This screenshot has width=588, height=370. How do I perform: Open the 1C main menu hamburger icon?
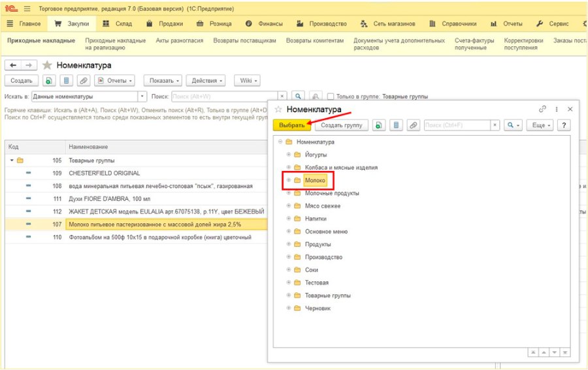tap(27, 8)
